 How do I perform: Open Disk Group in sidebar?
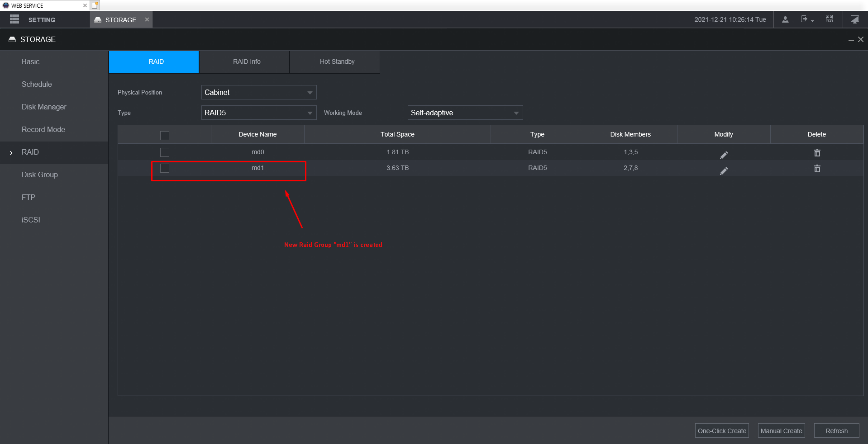click(40, 175)
